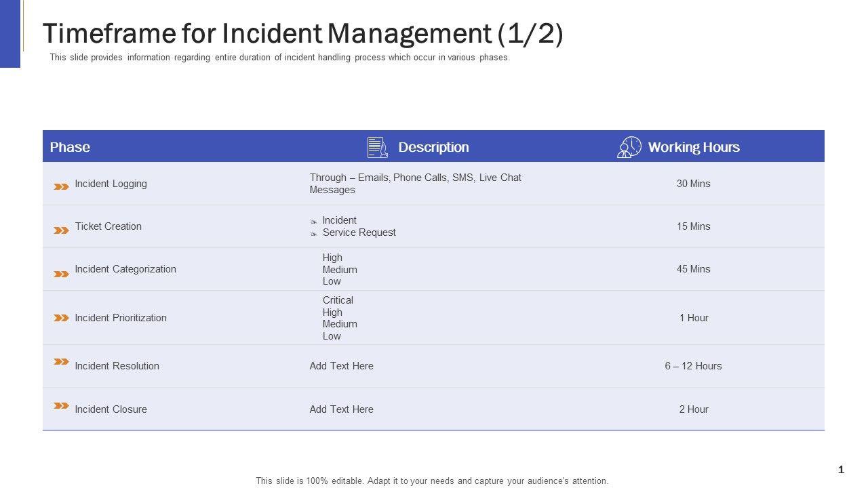Click the Working Hours header text
This screenshot has width=868, height=488.
(x=694, y=147)
